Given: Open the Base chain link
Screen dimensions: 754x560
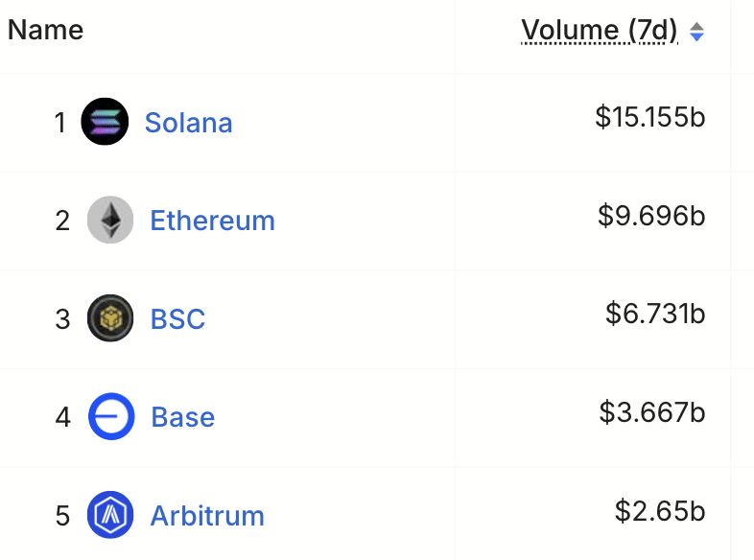Looking at the screenshot, I should (182, 417).
